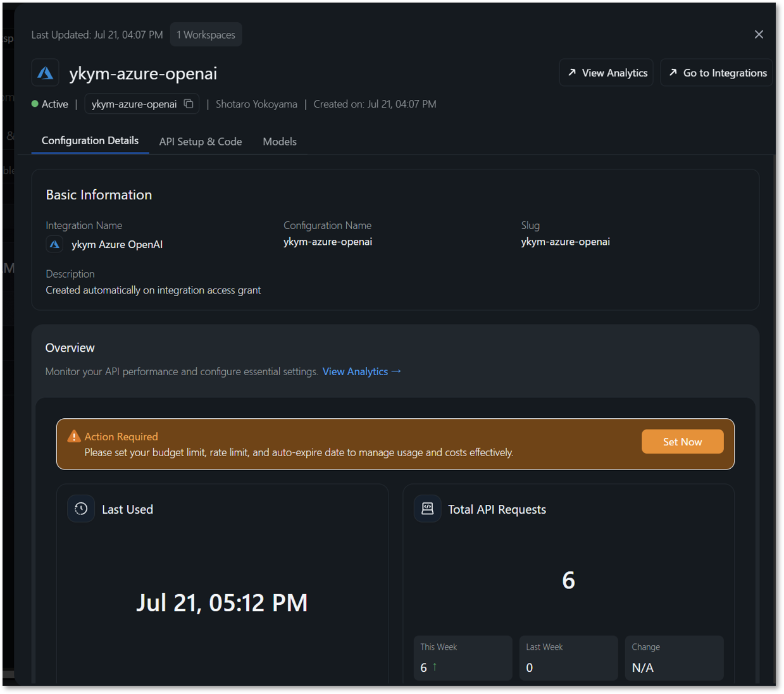Switch to the API Setup & Code tab
Screen dimensions: 784x694
tap(201, 142)
